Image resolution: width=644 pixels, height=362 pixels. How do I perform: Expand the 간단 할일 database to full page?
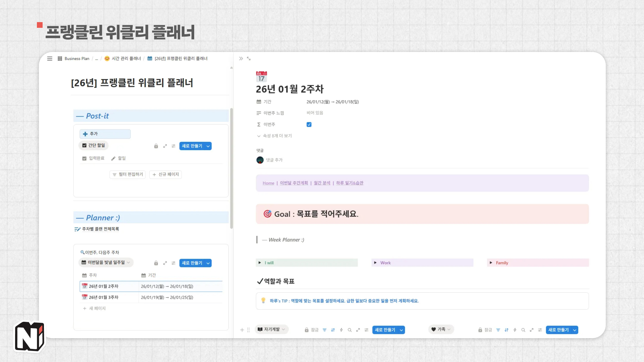[x=165, y=146]
